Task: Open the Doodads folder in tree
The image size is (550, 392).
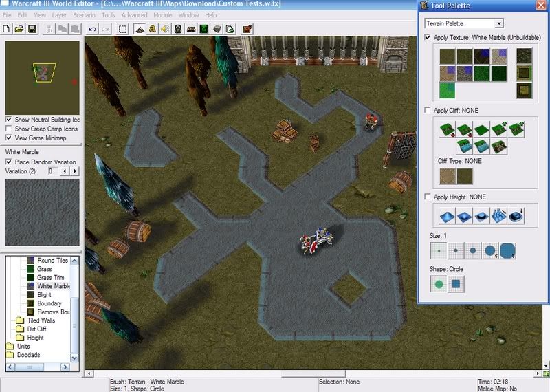Action: 28,355
